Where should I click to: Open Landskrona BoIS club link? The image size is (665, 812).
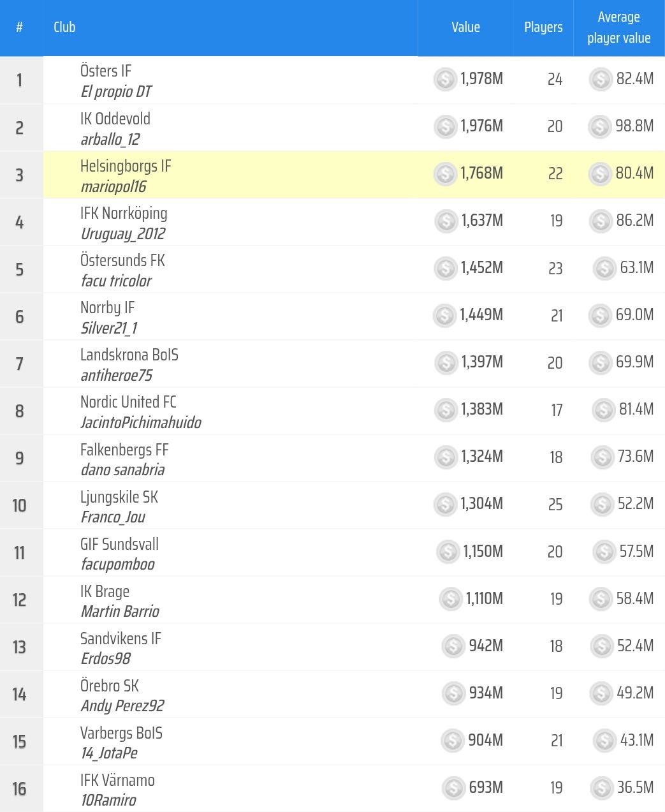click(x=129, y=355)
